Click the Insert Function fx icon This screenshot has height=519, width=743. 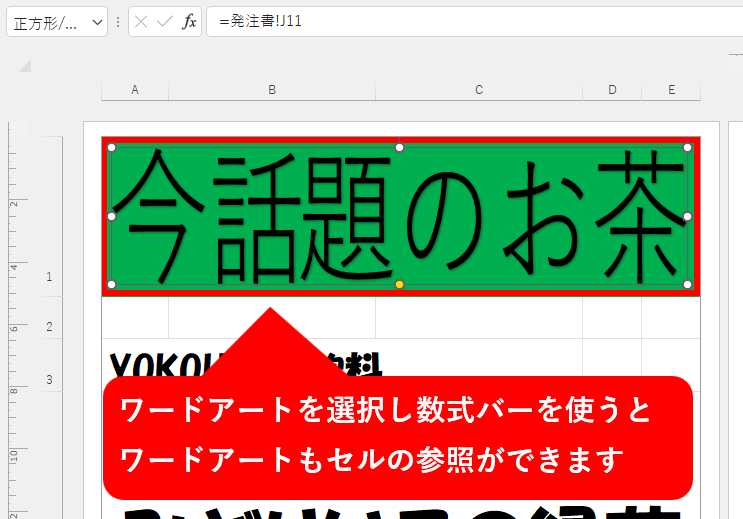coord(189,22)
